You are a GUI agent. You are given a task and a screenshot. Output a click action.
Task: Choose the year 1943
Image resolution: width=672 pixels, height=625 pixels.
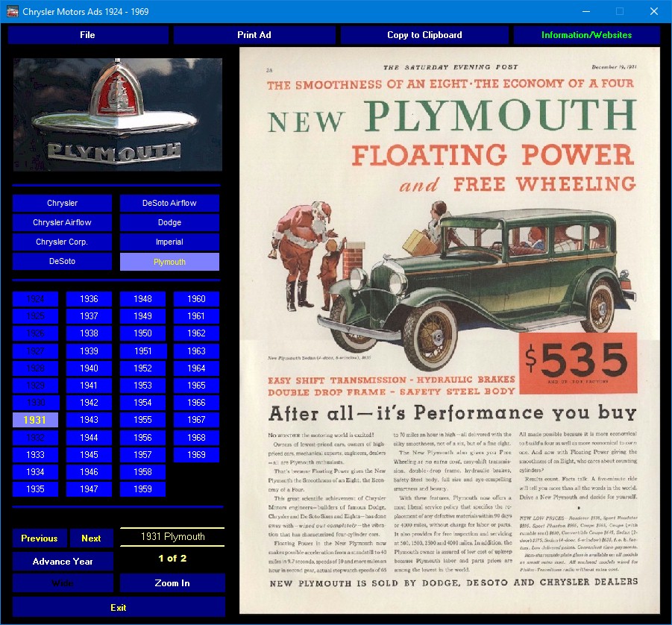[x=90, y=420]
